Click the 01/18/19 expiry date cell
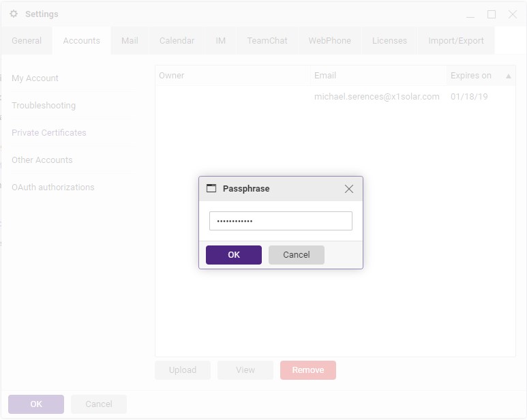527x420 pixels. point(469,97)
